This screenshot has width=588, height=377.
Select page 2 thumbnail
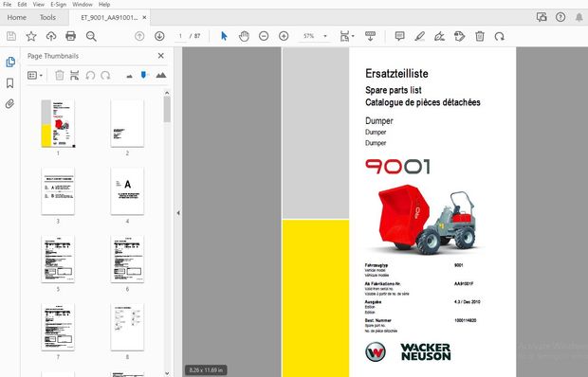click(x=127, y=123)
